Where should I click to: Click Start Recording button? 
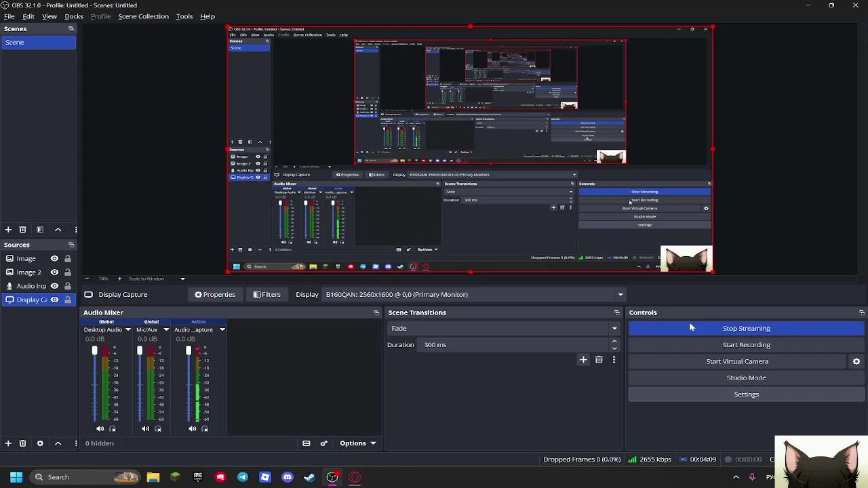(x=746, y=345)
